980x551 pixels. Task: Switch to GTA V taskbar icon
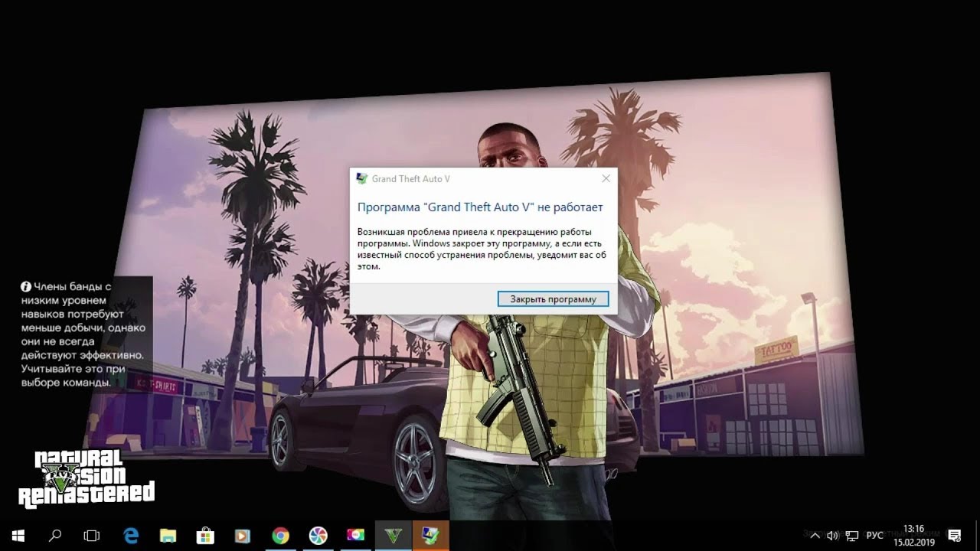[x=393, y=536]
